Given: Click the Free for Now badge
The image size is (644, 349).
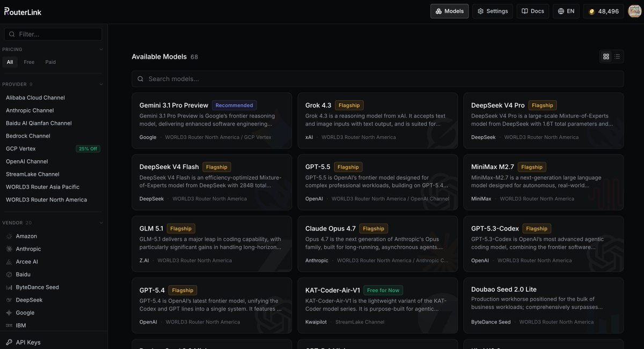Looking at the screenshot, I should pos(383,291).
